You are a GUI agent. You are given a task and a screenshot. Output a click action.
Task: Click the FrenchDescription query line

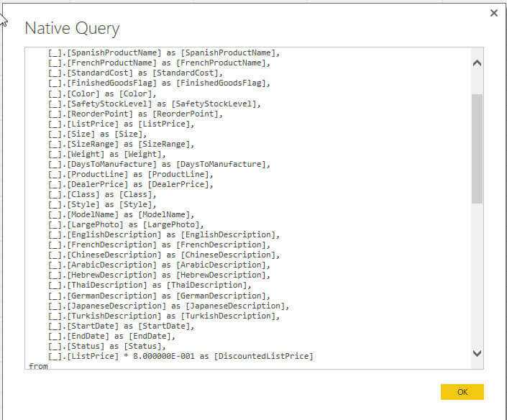pos(159,245)
